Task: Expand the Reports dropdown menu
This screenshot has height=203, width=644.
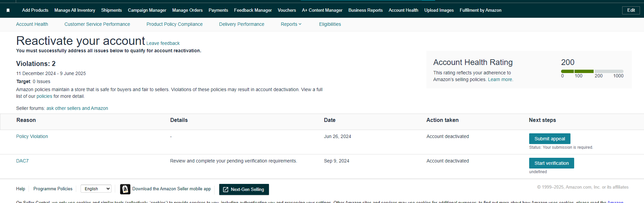Action: pyautogui.click(x=291, y=24)
